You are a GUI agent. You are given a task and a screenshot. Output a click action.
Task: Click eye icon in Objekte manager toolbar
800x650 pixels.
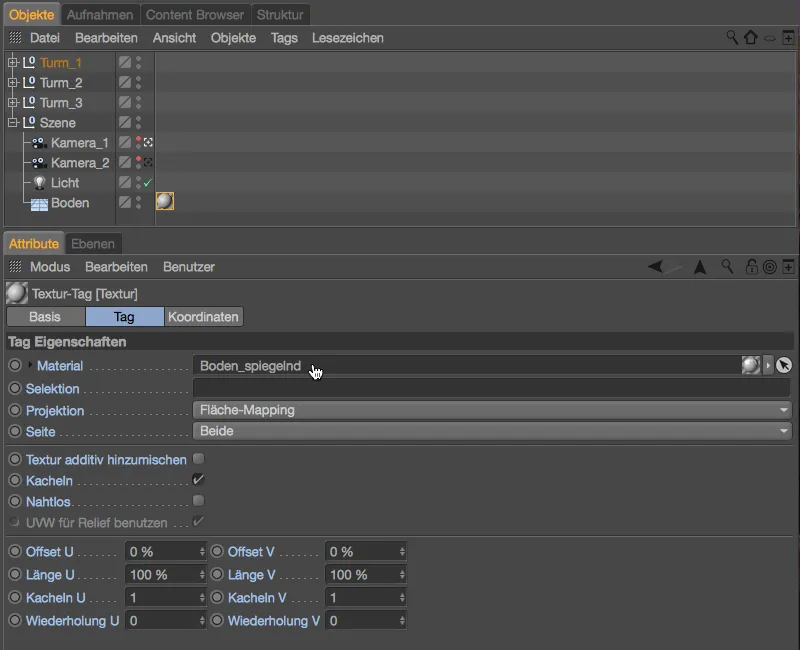click(770, 38)
